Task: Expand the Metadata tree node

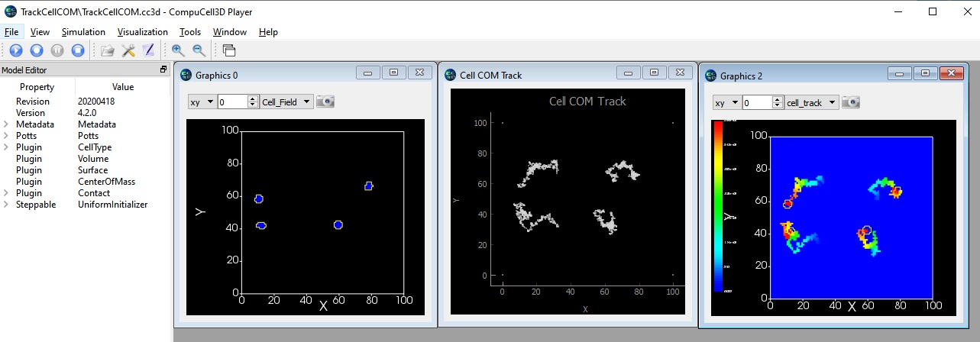Action: click(x=6, y=124)
